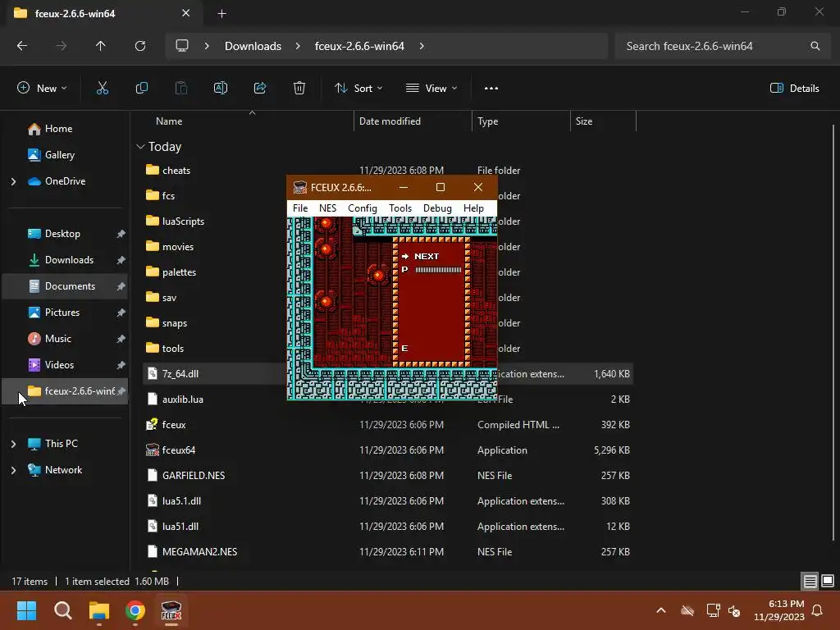Open FCEUX Tools menu
The height and width of the screenshot is (630, 840).
400,208
